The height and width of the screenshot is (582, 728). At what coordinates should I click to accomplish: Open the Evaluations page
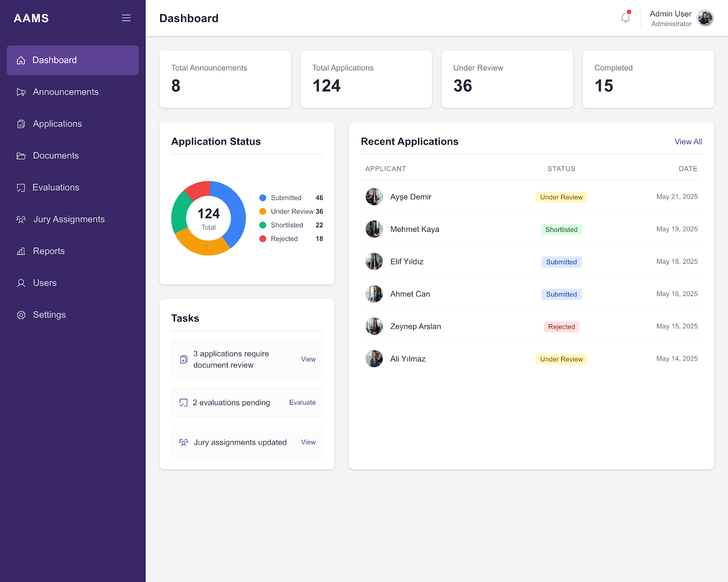click(73, 187)
